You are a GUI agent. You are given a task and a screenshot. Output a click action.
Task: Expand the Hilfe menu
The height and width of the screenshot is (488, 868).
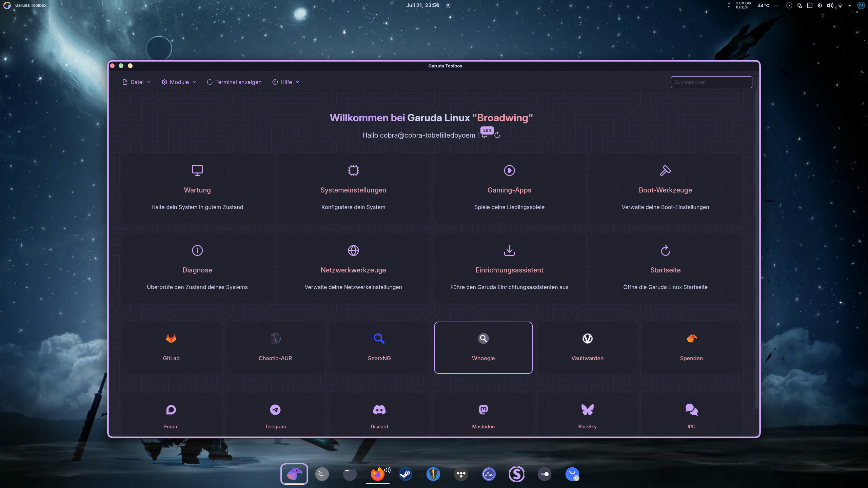[286, 82]
